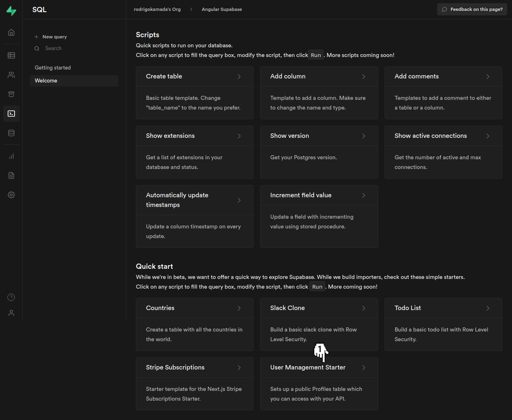Open the Database icon in sidebar
The height and width of the screenshot is (420, 512).
(11, 133)
